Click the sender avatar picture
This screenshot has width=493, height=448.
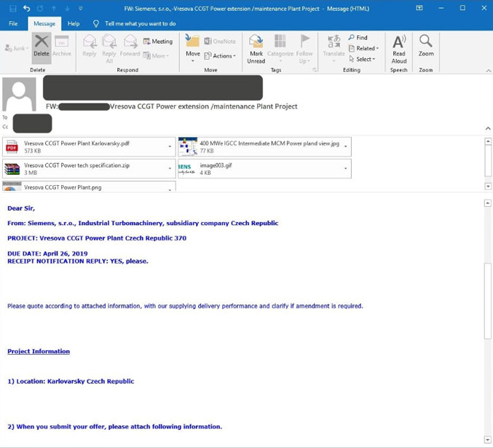(x=19, y=95)
